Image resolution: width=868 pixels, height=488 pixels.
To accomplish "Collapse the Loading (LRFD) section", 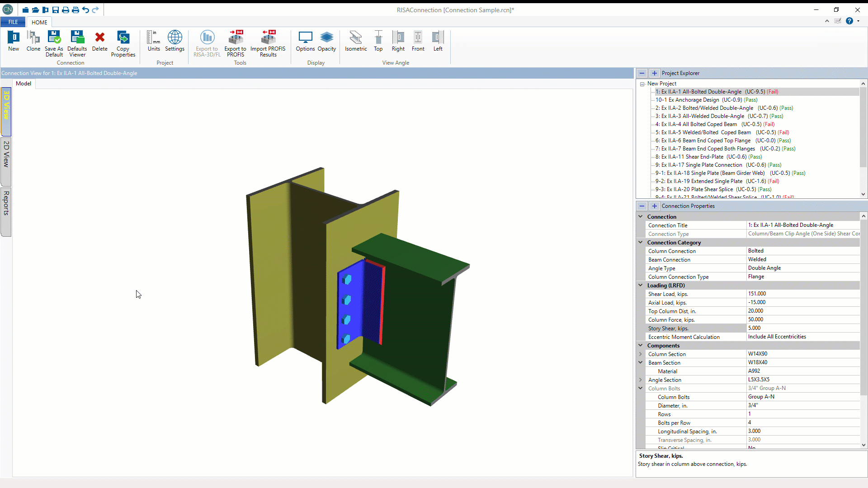I will [x=640, y=285].
